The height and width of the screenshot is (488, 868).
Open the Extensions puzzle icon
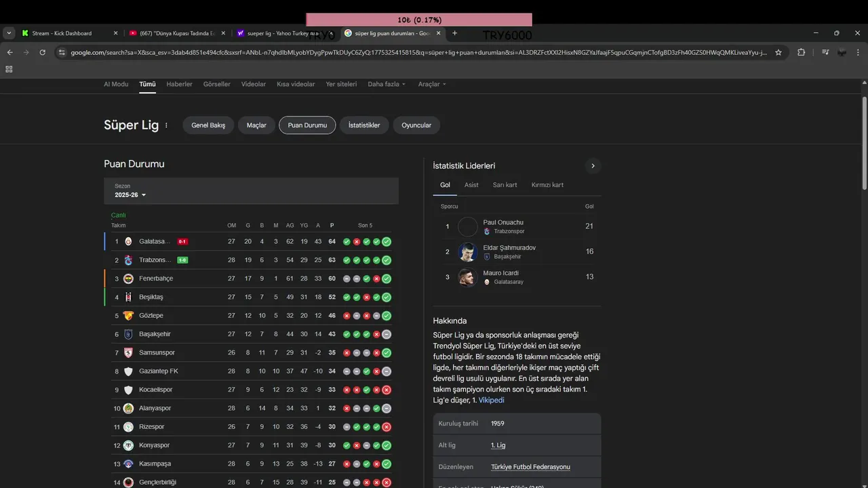point(801,52)
